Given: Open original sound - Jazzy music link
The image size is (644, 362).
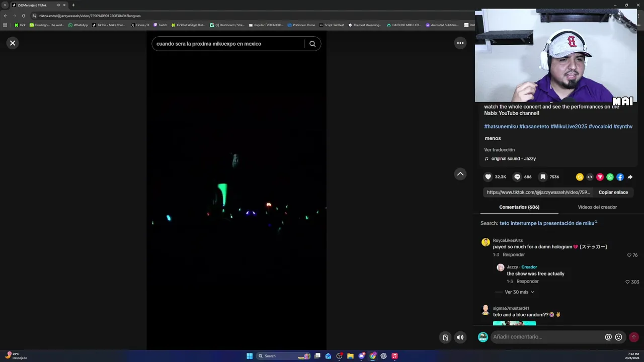Looking at the screenshot, I should [x=514, y=159].
